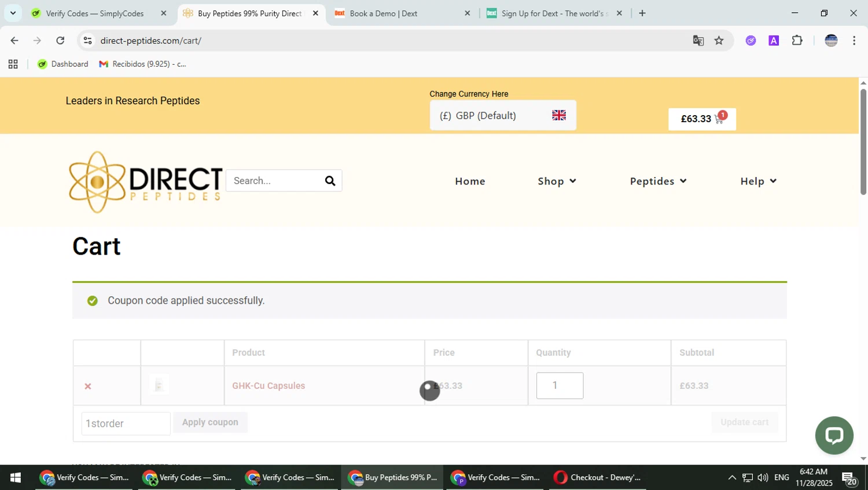
Task: Open the Extensions puzzle icon
Action: tap(797, 40)
